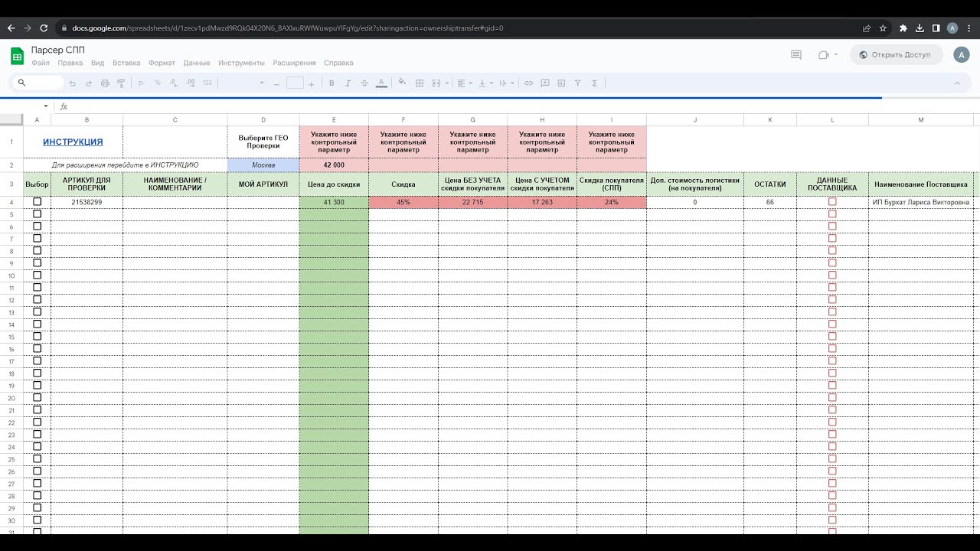Rename the document title Парсер СПП
The height and width of the screenshot is (551, 980).
pos(58,51)
